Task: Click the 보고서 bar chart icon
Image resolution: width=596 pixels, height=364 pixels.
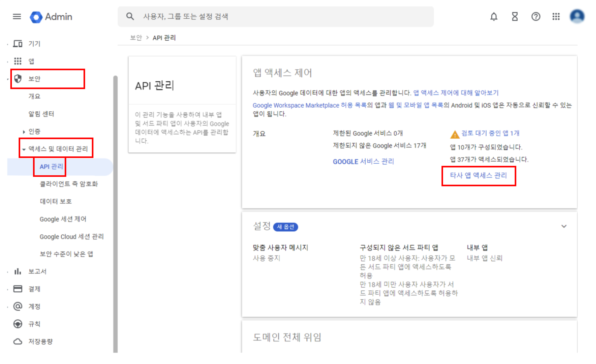Action: click(x=18, y=271)
